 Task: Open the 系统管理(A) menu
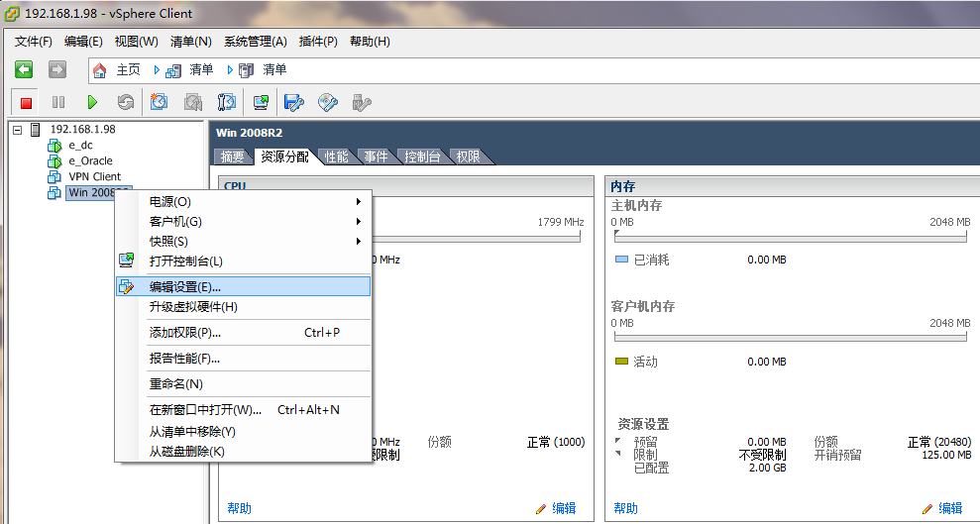pyautogui.click(x=255, y=42)
